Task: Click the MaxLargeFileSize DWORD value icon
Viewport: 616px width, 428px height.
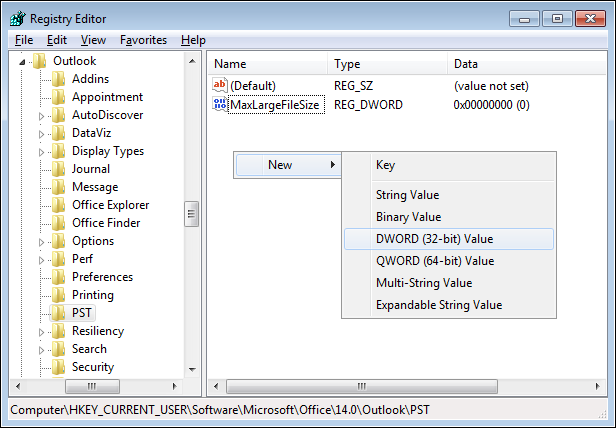Action: pyautogui.click(x=220, y=105)
